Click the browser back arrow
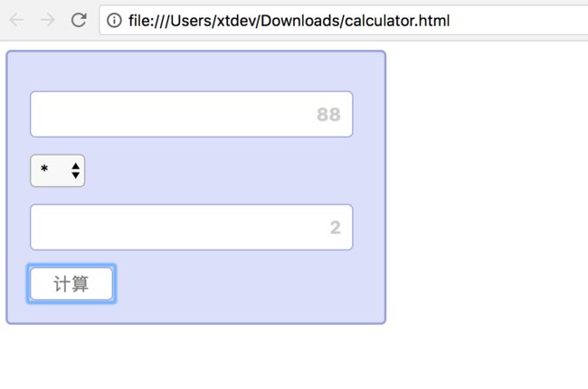 click(x=16, y=20)
